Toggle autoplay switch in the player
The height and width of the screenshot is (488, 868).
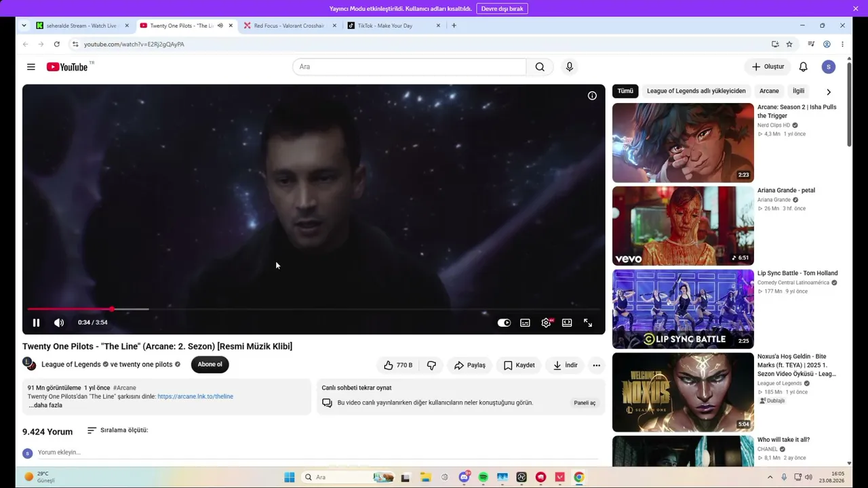504,323
